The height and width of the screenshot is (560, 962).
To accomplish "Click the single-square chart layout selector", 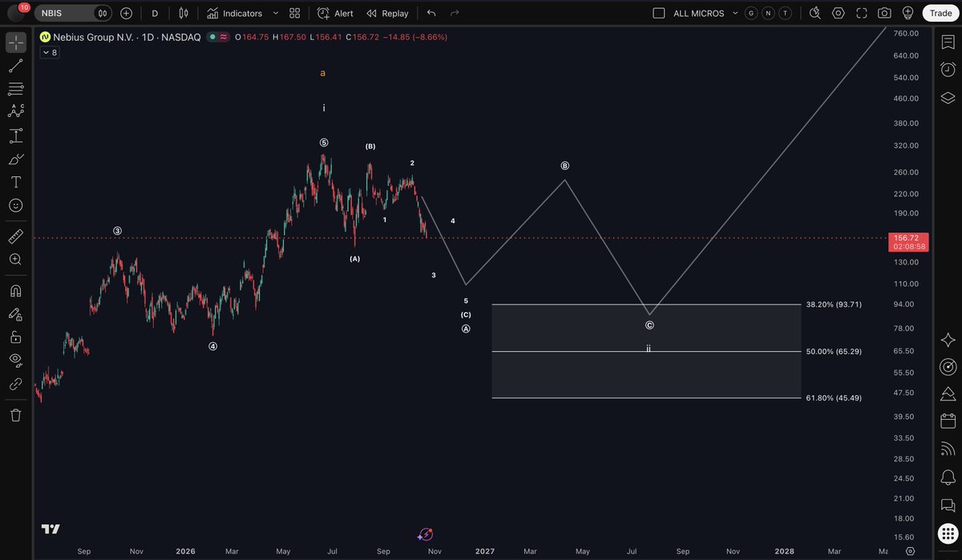I will coord(659,13).
